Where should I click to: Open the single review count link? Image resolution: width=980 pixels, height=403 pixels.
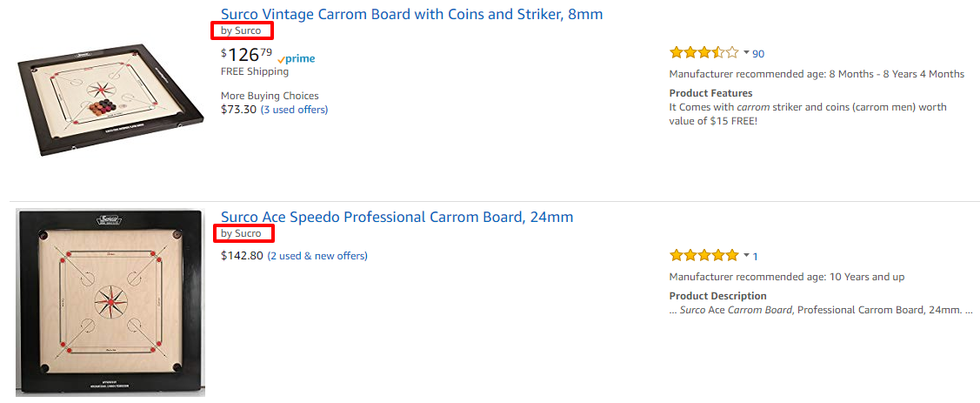pyautogui.click(x=756, y=257)
